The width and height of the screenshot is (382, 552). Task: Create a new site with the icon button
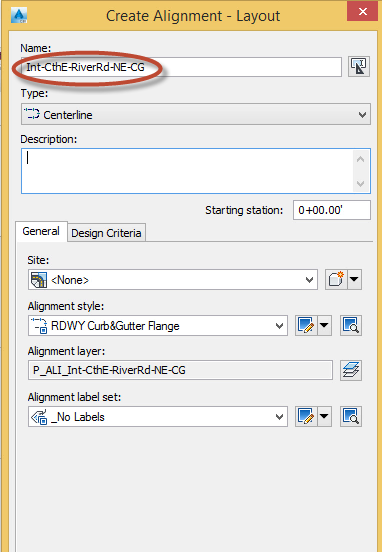pyautogui.click(x=336, y=280)
